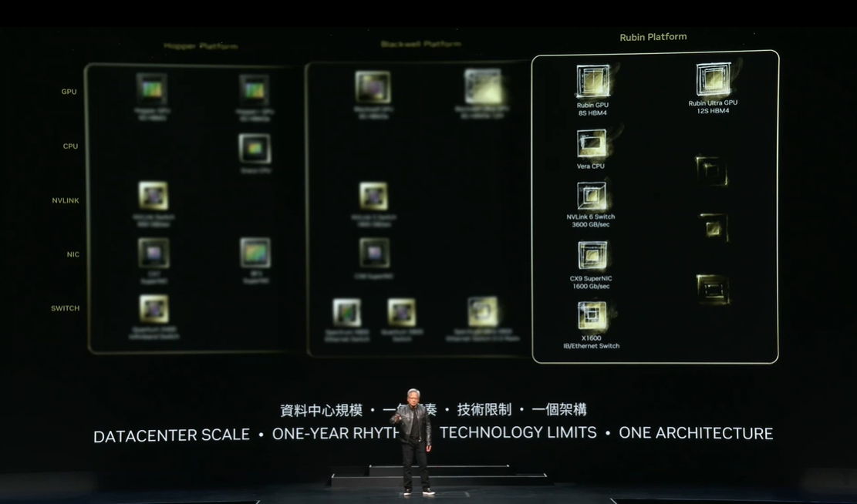The width and height of the screenshot is (857, 504).
Task: Click the DATACENTER SCALE text
Action: click(171, 435)
